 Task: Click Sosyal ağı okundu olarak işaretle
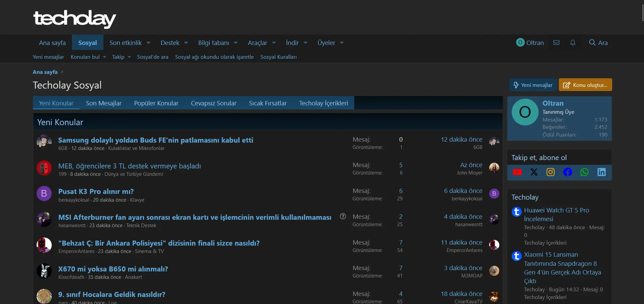[x=214, y=57]
